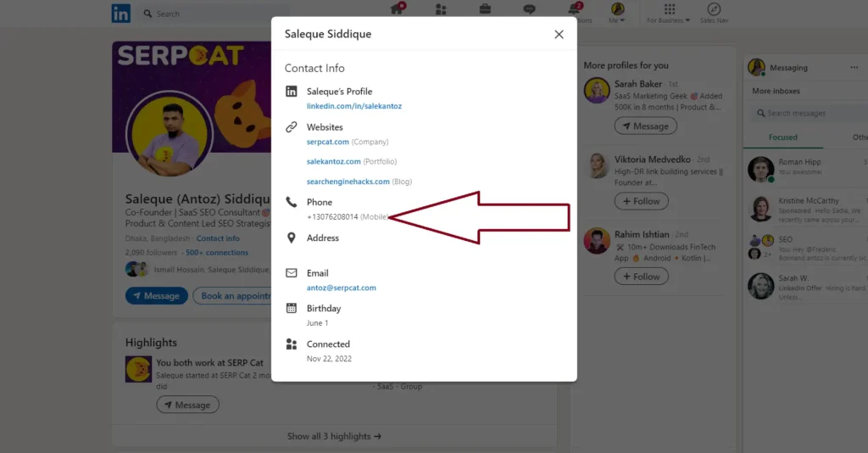
Task: Click the Messaging header avatar
Action: coord(756,68)
